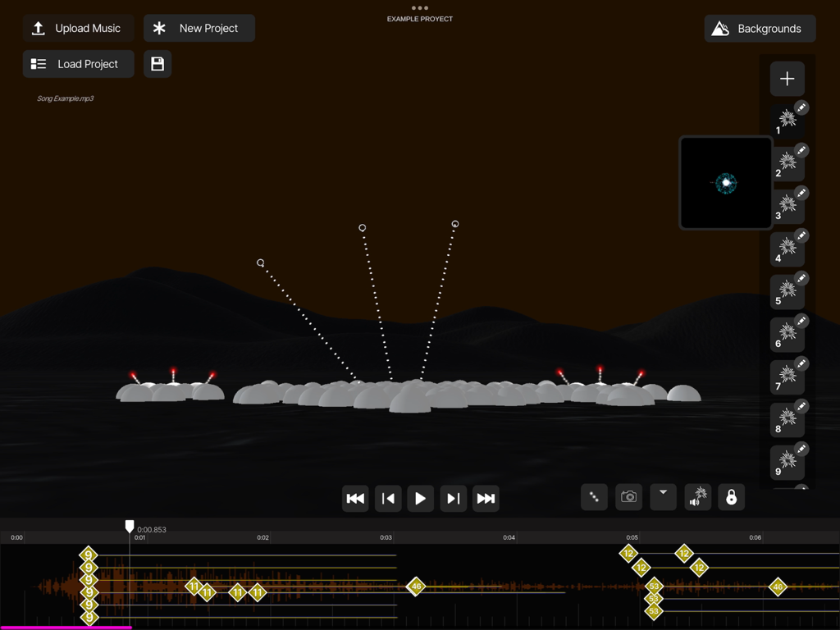Image resolution: width=840 pixels, height=630 pixels.
Task: Open the dropdown arrow next to the camera icon
Action: coord(663,497)
